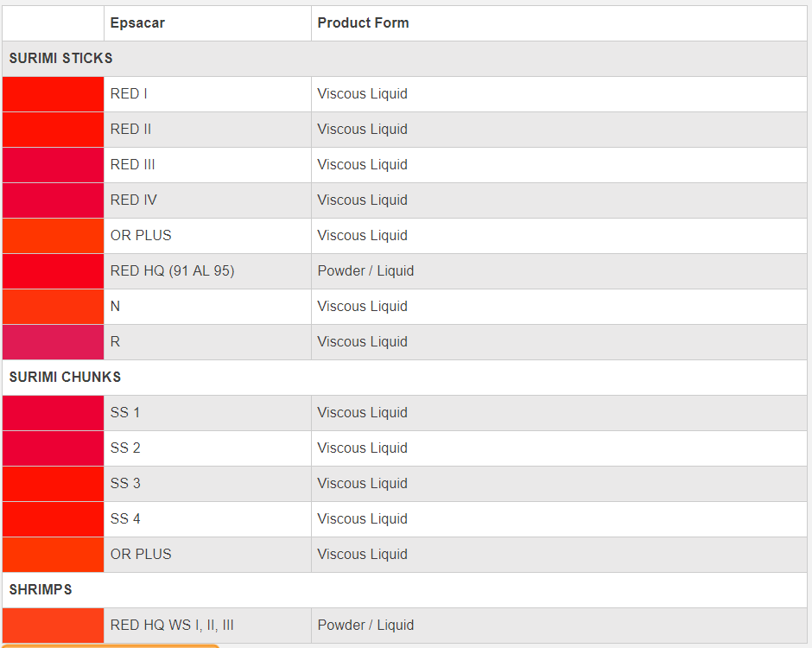Image resolution: width=812 pixels, height=648 pixels.
Task: Click the SS 2 name cell
Action: click(125, 448)
